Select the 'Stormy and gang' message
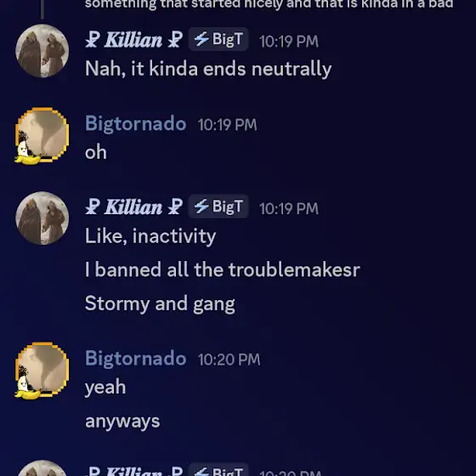The image size is (476, 476). (x=160, y=304)
